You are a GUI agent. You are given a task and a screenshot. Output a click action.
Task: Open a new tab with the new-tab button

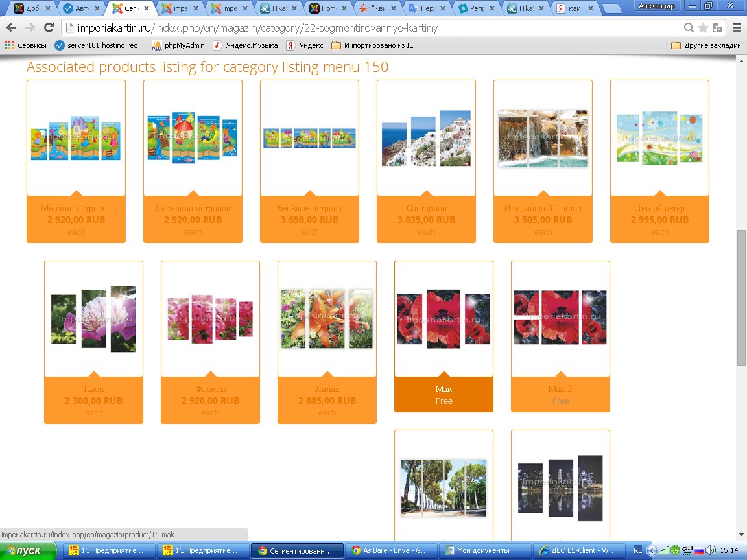coord(611,8)
